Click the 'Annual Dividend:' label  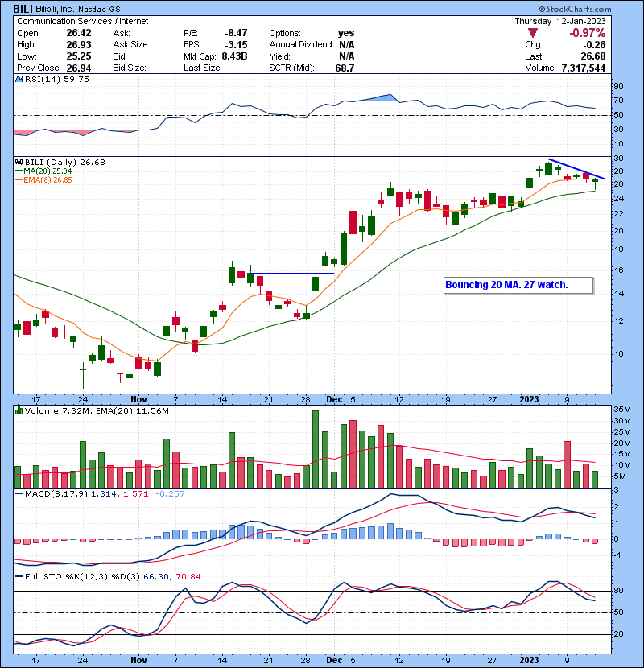coord(301,44)
